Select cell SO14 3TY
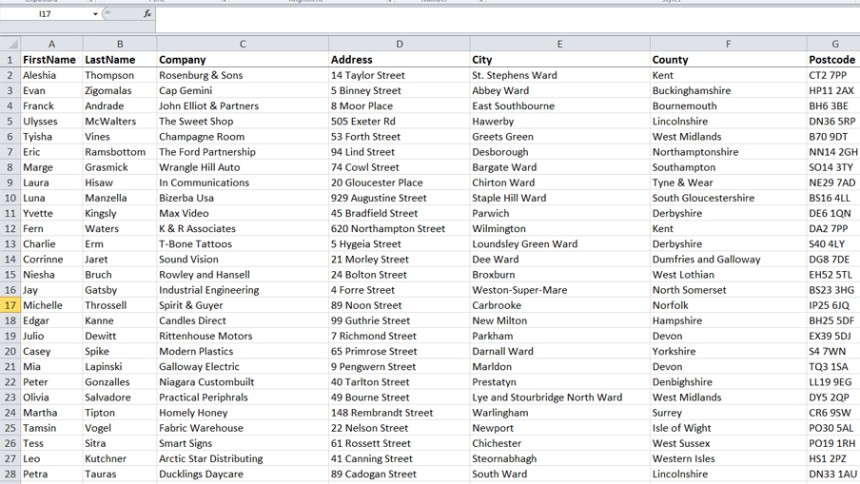 [834, 167]
